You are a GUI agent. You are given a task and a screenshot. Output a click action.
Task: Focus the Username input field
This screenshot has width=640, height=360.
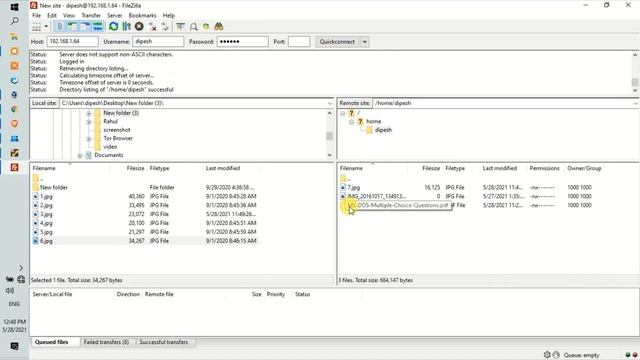(158, 42)
